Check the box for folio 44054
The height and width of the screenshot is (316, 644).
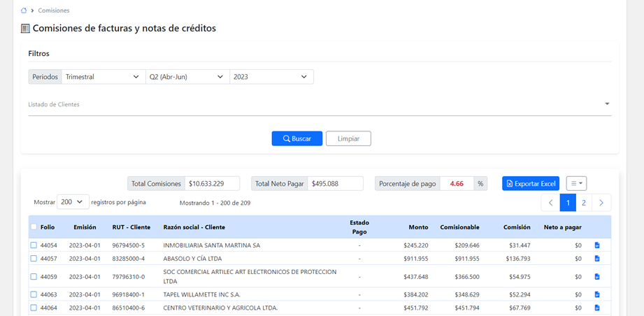[x=34, y=245]
